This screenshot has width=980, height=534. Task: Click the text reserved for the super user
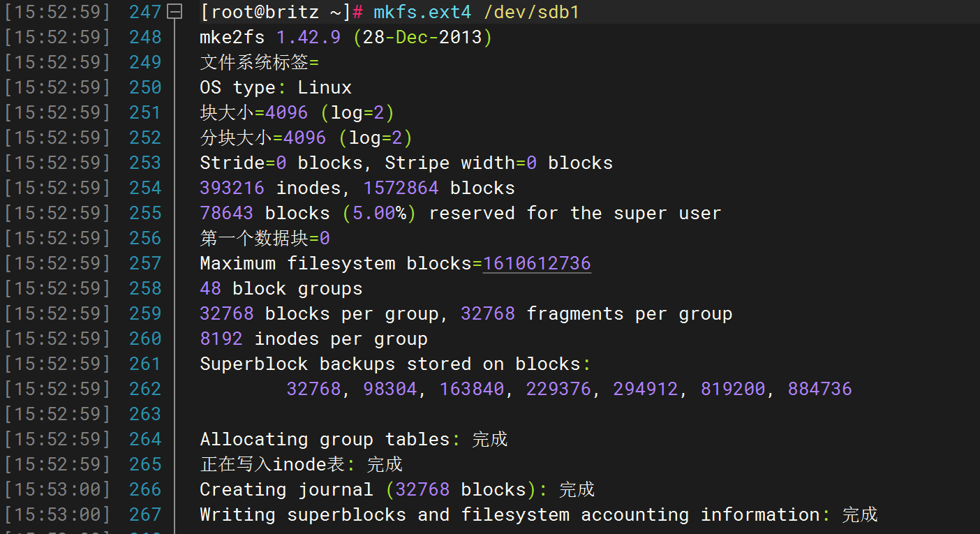(575, 213)
